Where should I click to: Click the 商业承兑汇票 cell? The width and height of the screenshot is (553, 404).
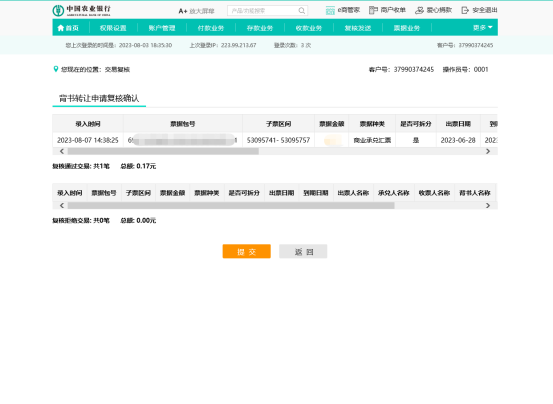coord(372,140)
